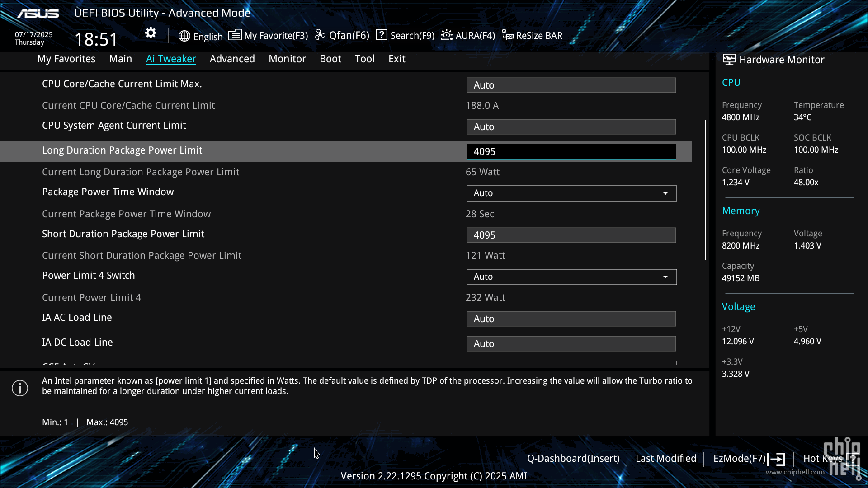Click the 121 Watt value

485,256
